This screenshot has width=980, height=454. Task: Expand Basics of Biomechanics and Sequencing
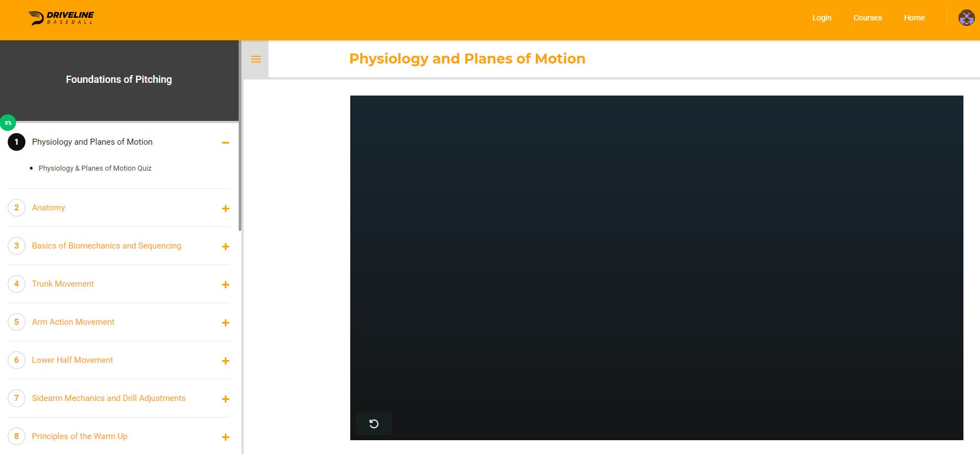point(225,246)
